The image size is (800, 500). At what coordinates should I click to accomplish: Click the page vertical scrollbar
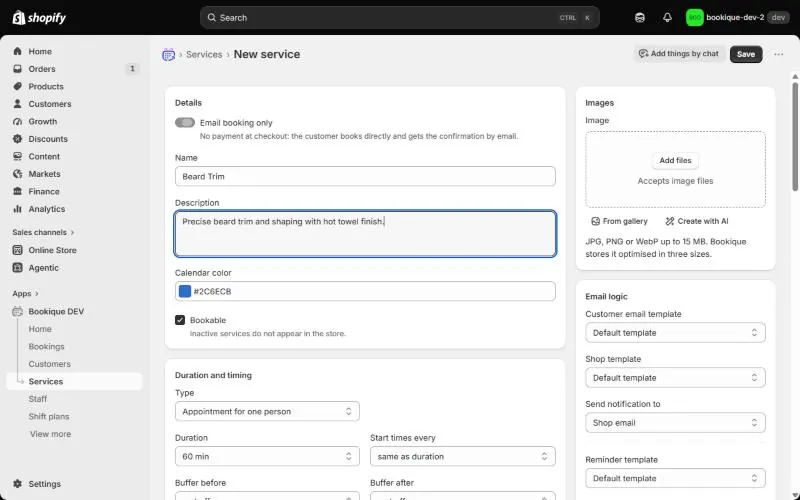[795, 138]
